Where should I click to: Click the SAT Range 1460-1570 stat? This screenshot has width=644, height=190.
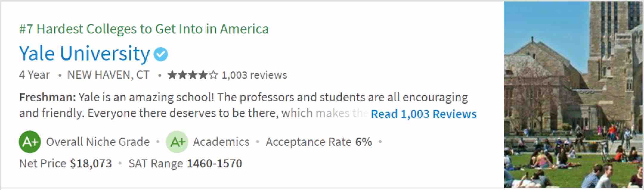(185, 163)
